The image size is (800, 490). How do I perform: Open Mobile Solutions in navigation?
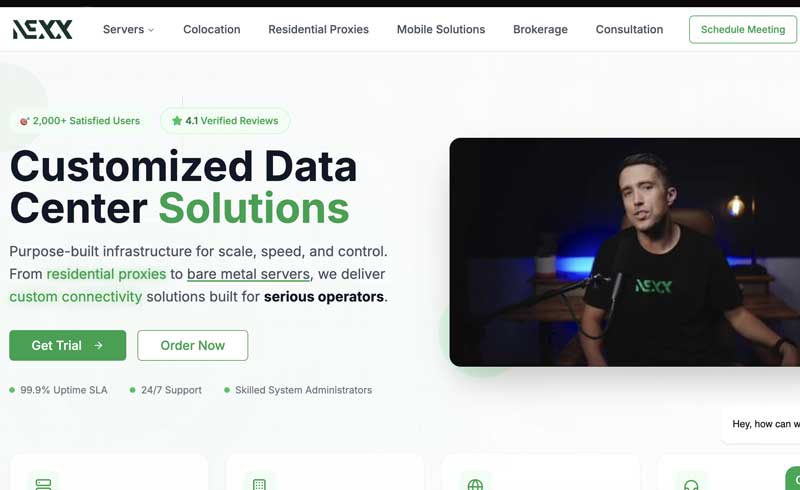point(441,30)
